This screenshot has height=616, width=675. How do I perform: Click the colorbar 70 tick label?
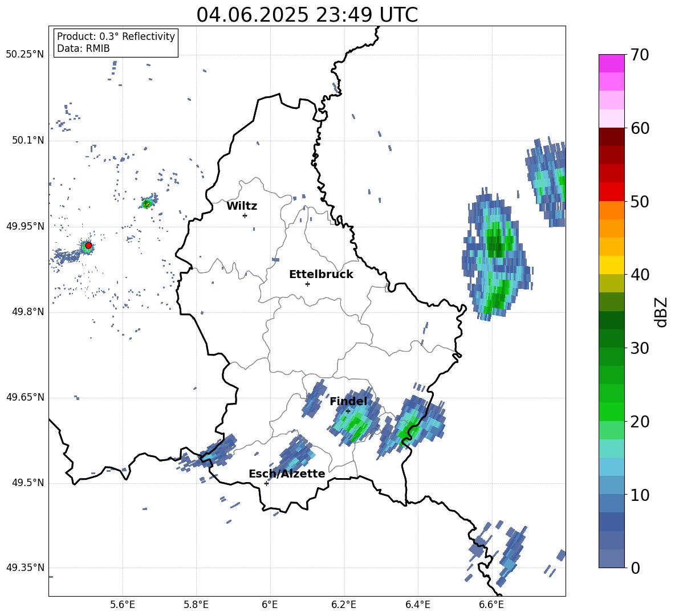[640, 55]
